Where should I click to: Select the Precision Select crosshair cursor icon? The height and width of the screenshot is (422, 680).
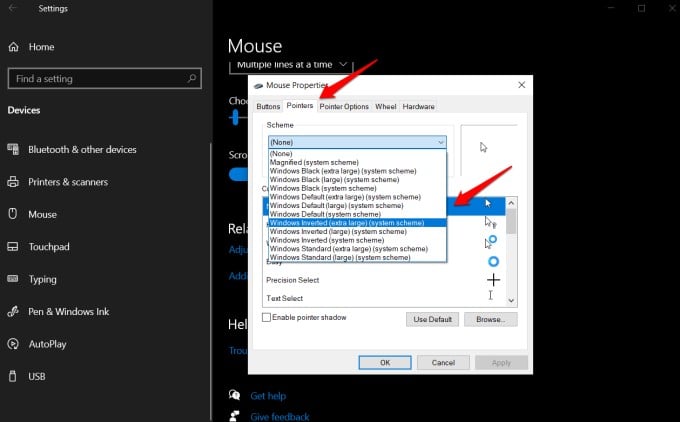pyautogui.click(x=494, y=280)
